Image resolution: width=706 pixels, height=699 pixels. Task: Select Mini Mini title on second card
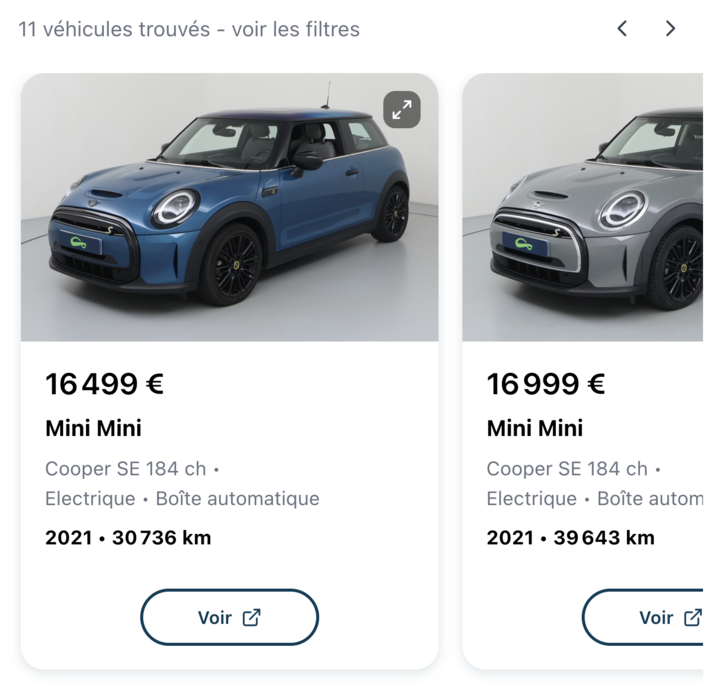[535, 428]
